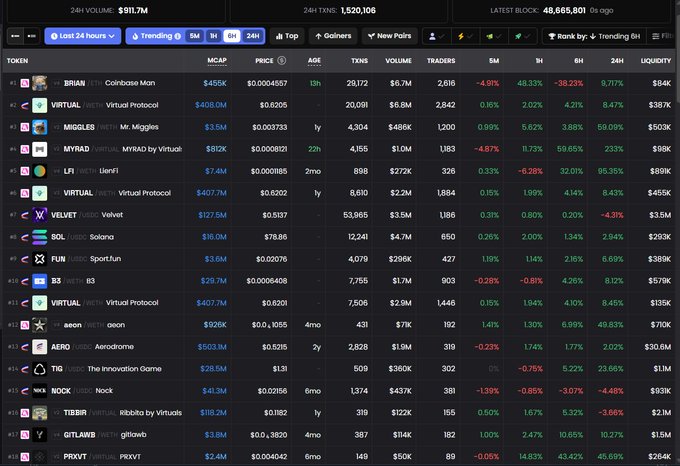This screenshot has height=466, width=680.
Task: Select the B3 token logo
Action: point(39,281)
